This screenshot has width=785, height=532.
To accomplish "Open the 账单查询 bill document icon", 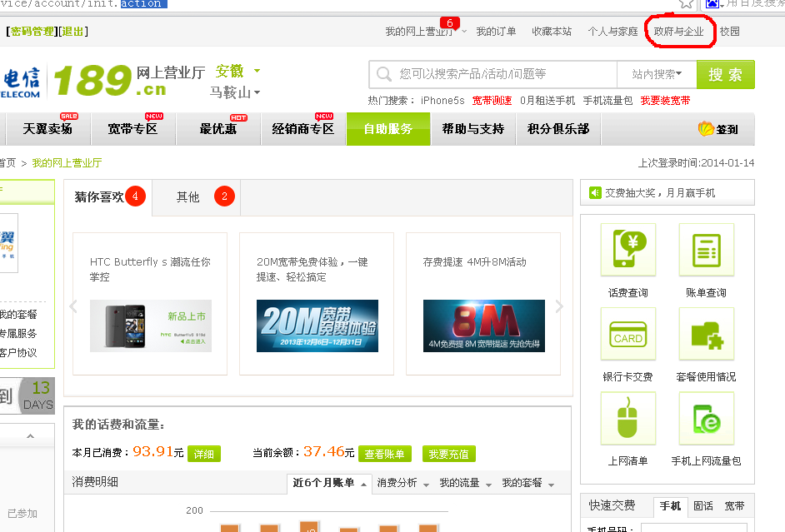I will pyautogui.click(x=707, y=250).
